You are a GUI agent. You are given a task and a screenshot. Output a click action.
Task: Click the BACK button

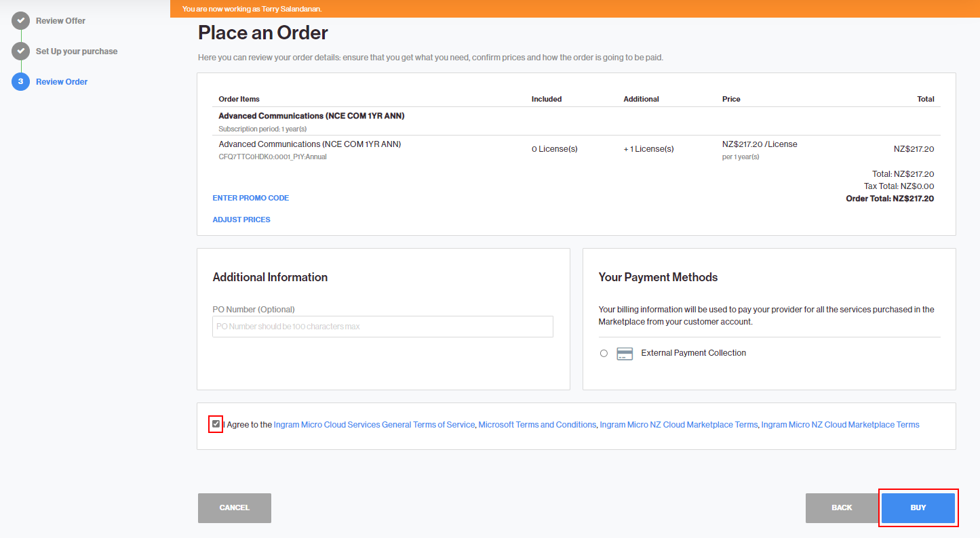pos(842,507)
